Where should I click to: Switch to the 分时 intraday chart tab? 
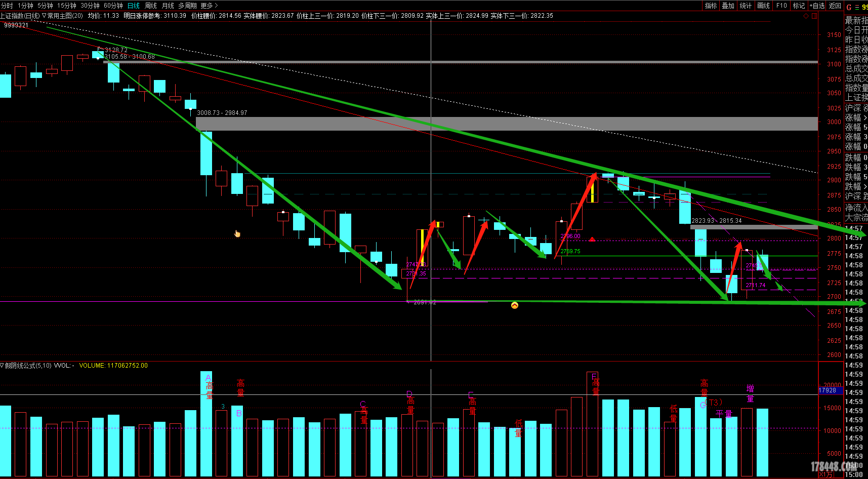point(7,6)
